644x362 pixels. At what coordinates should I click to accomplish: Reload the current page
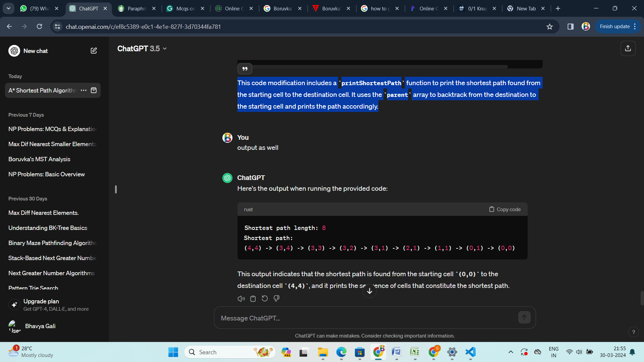pos(39,26)
